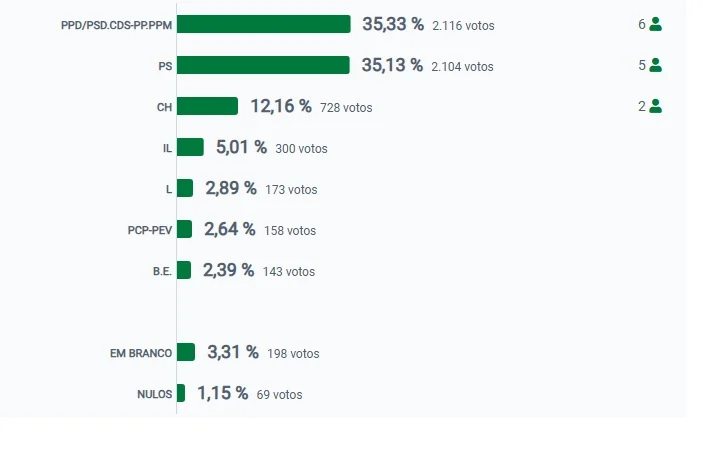Click the 69 votos count for NULOS
The image size is (726, 473).
(279, 395)
